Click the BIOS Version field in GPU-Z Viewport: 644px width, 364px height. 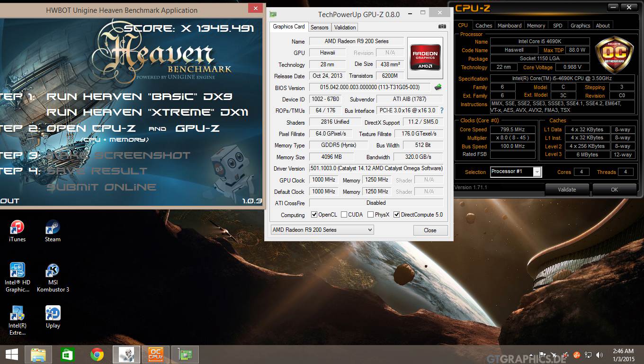(x=370, y=87)
